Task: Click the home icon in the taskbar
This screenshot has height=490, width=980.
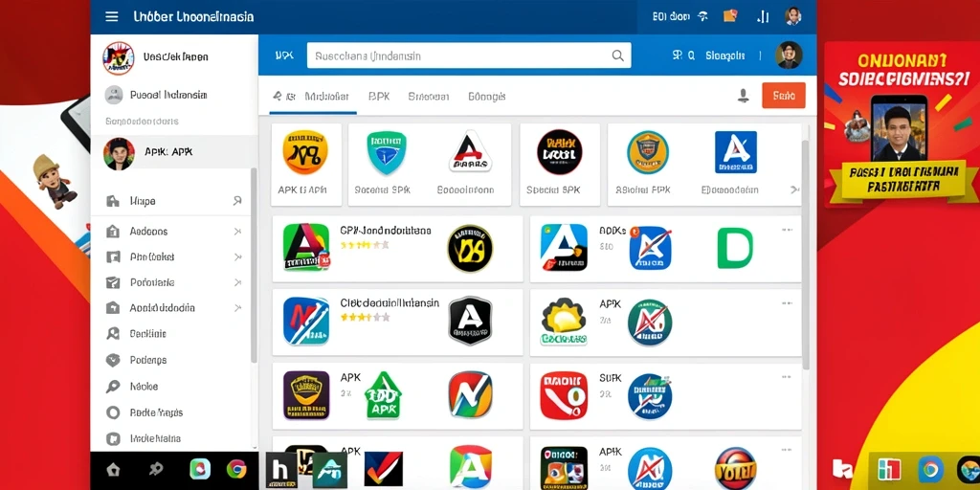Action: (x=113, y=469)
